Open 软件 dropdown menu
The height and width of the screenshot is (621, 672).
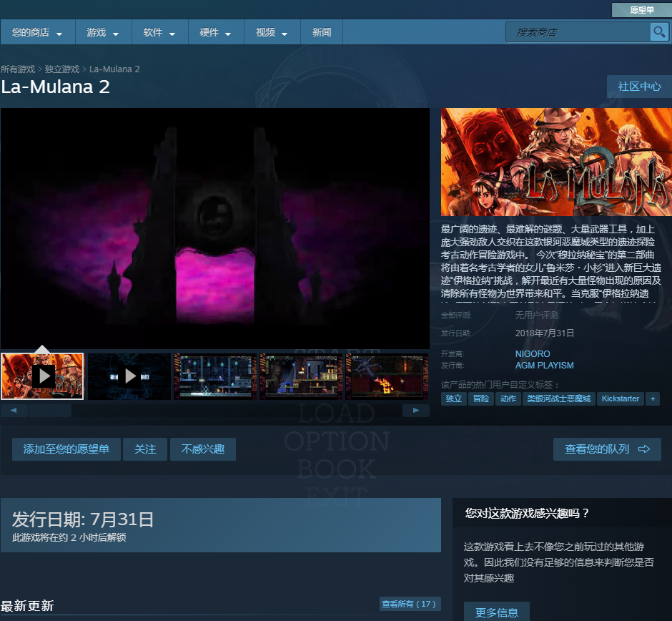[x=160, y=32]
